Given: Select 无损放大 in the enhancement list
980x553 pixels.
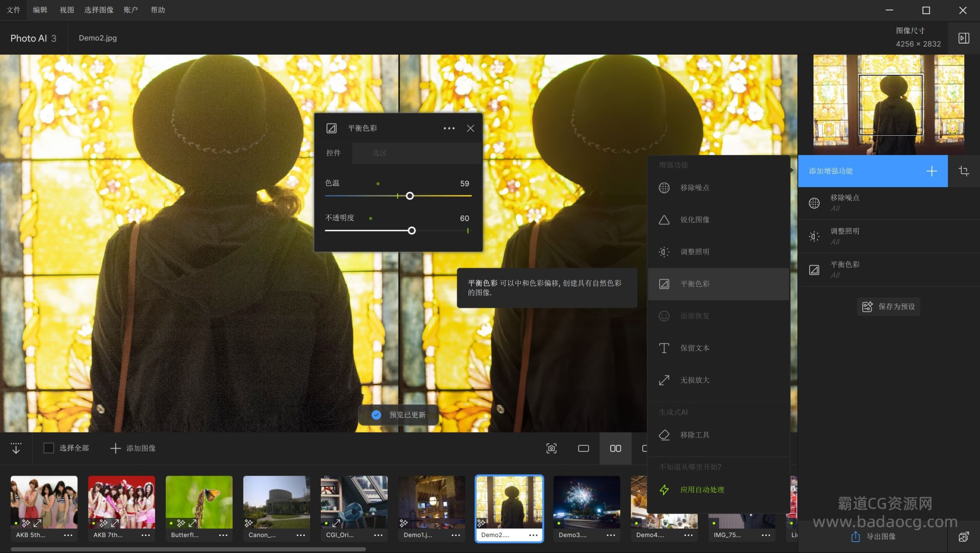Looking at the screenshot, I should 719,380.
